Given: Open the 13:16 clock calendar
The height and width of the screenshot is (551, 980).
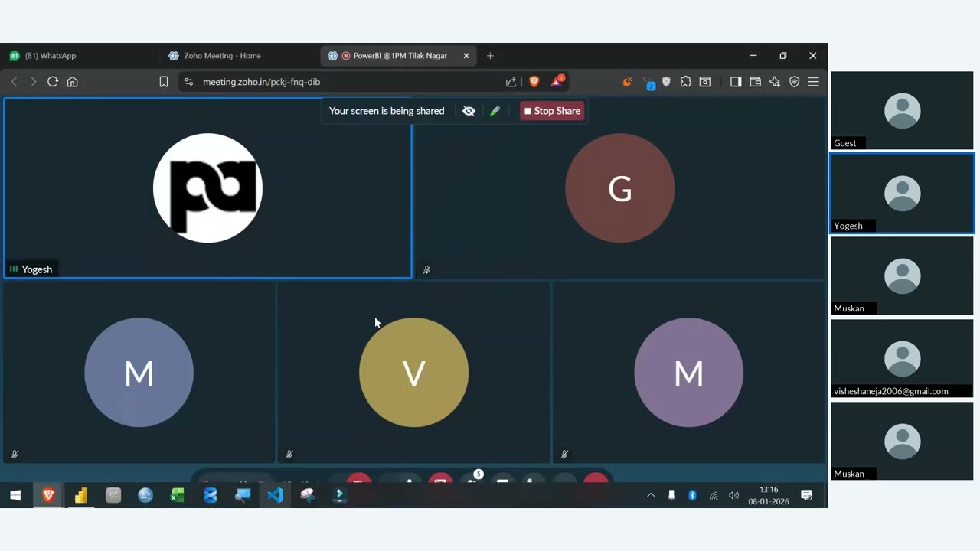Looking at the screenshot, I should click(x=769, y=496).
